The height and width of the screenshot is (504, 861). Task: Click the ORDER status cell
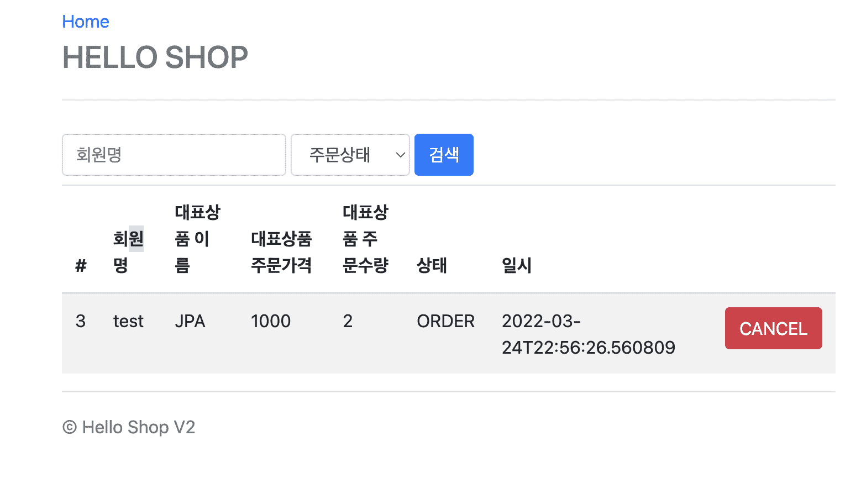(445, 321)
